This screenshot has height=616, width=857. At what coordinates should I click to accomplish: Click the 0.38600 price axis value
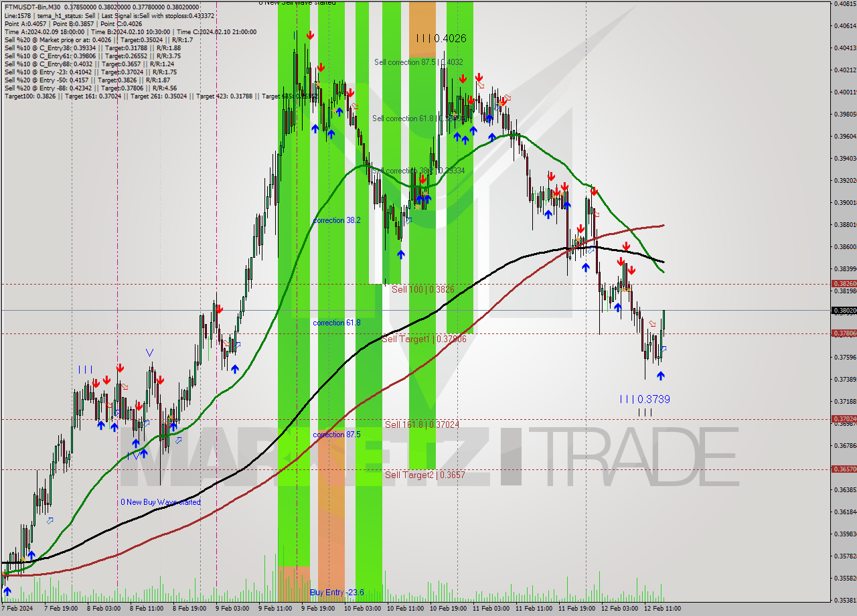845,246
